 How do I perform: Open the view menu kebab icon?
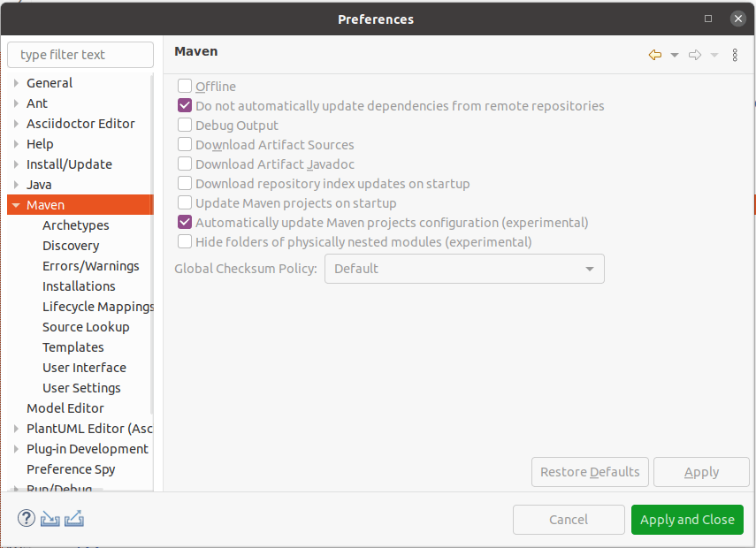(735, 54)
